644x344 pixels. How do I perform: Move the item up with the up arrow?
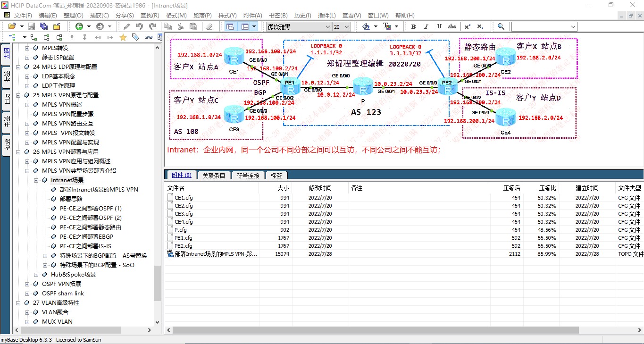coord(72,37)
